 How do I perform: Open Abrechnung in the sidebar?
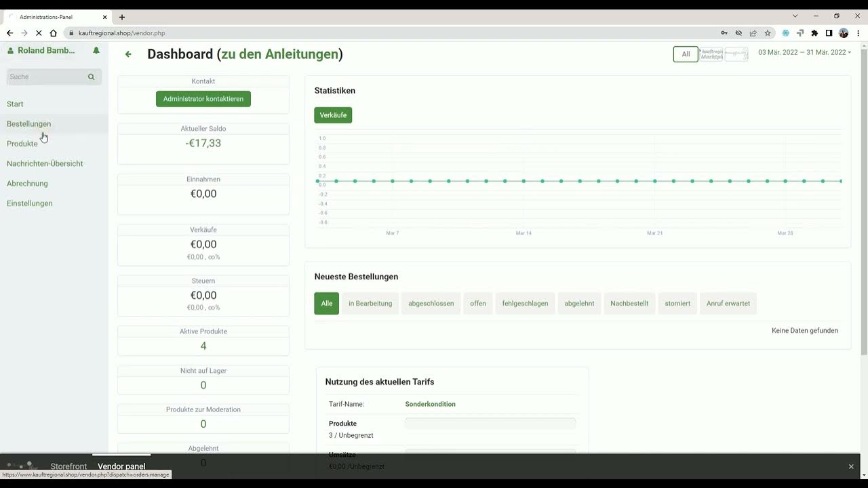pos(27,184)
